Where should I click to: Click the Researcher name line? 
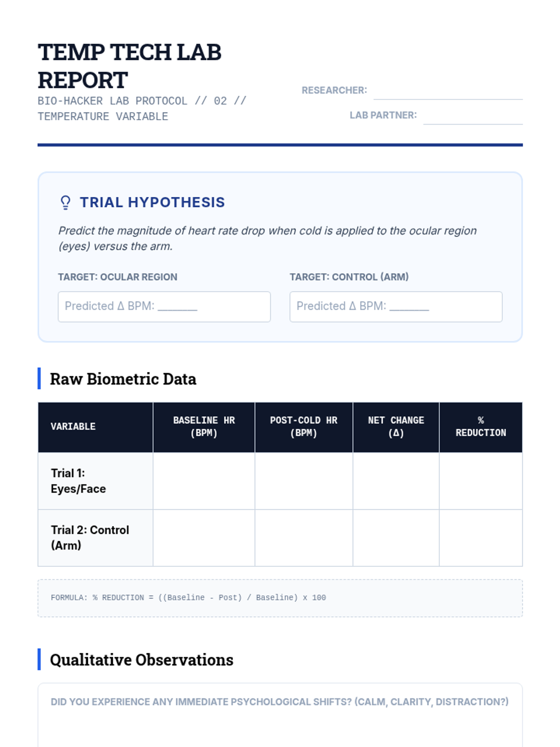tap(448, 92)
